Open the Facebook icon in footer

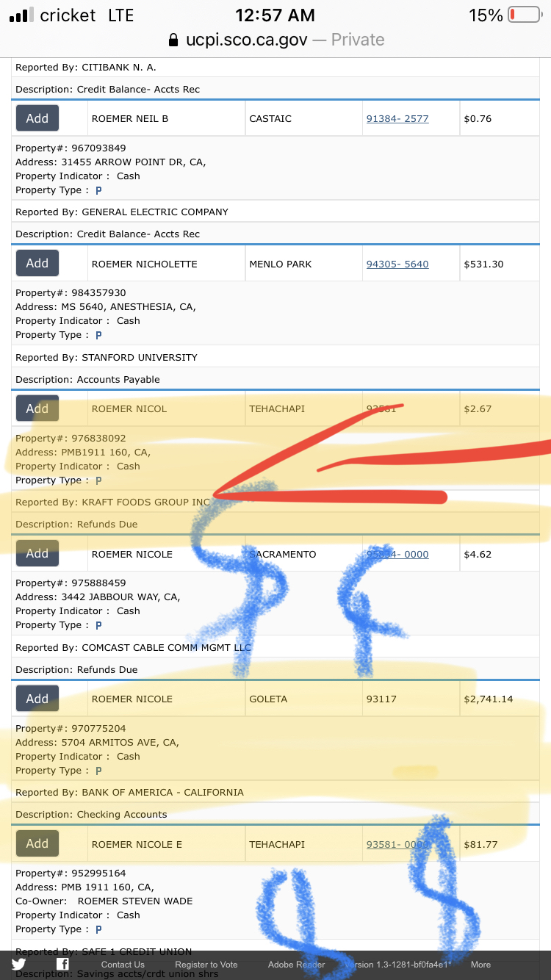coord(63,965)
